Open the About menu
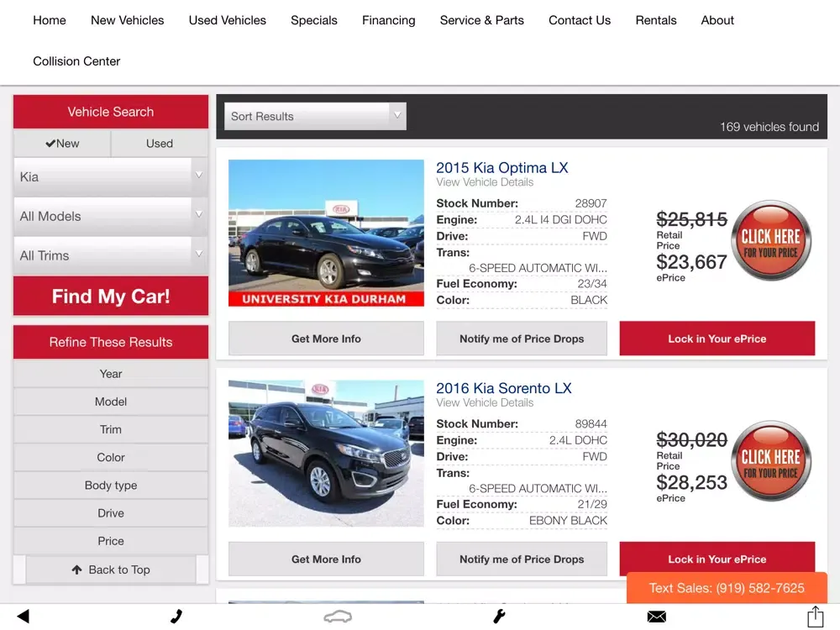The height and width of the screenshot is (630, 840). tap(717, 20)
